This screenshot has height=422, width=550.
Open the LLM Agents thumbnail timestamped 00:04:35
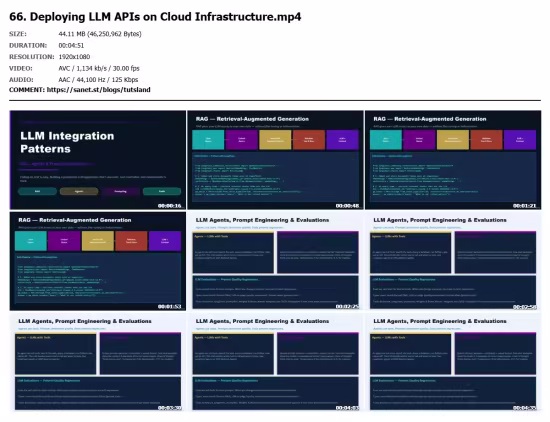(453, 362)
